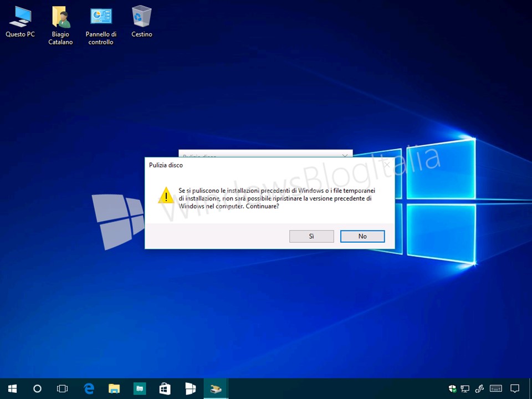Open the network status tray icon
Screen dimensions: 532x399
[465, 389]
